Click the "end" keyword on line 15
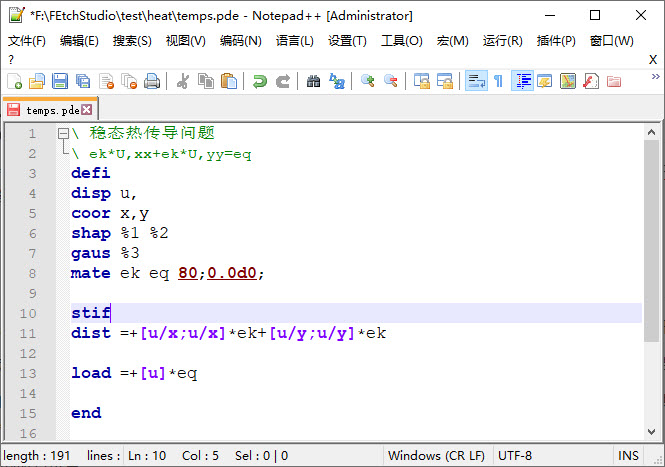 pyautogui.click(x=86, y=413)
